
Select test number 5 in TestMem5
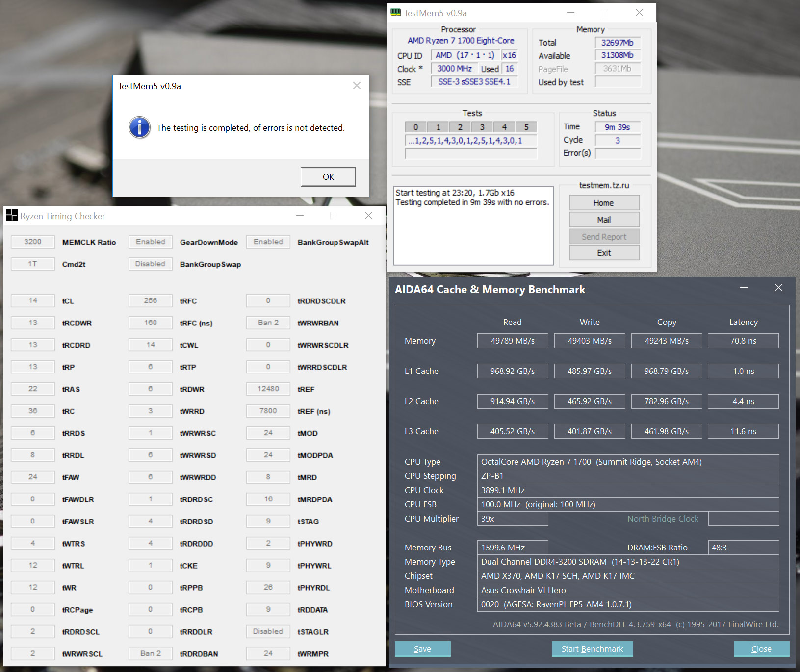[526, 127]
